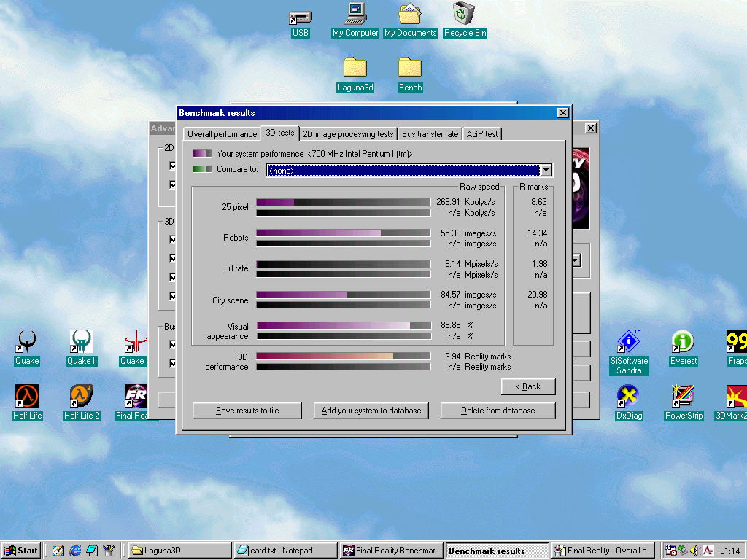Expand the Compare to dropdown
The height and width of the screenshot is (560, 747).
point(546,170)
